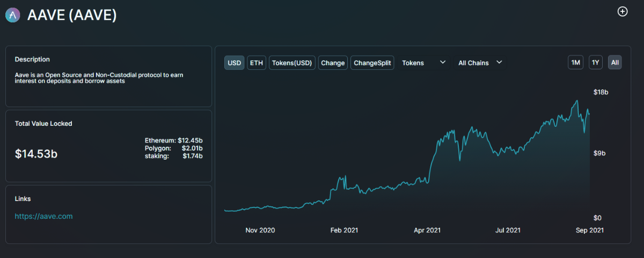The height and width of the screenshot is (258, 644).
Task: Set the time range to All
Action: 615,63
